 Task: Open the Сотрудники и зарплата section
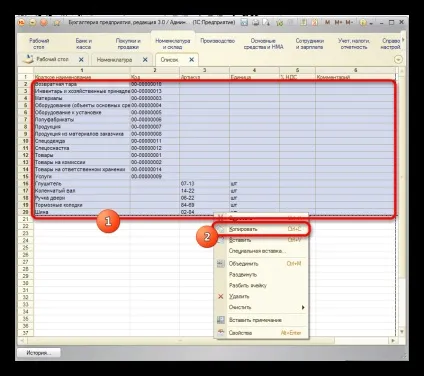(x=309, y=44)
